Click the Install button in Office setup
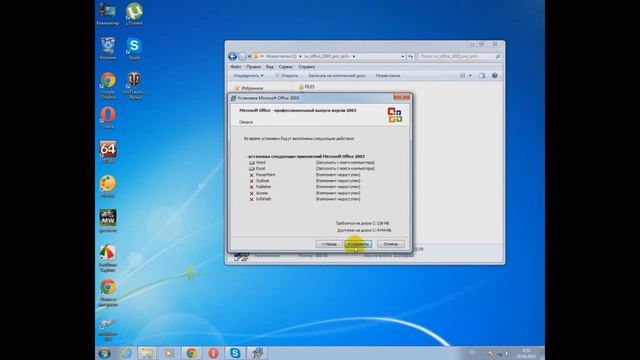The height and width of the screenshot is (360, 640). coord(358,244)
